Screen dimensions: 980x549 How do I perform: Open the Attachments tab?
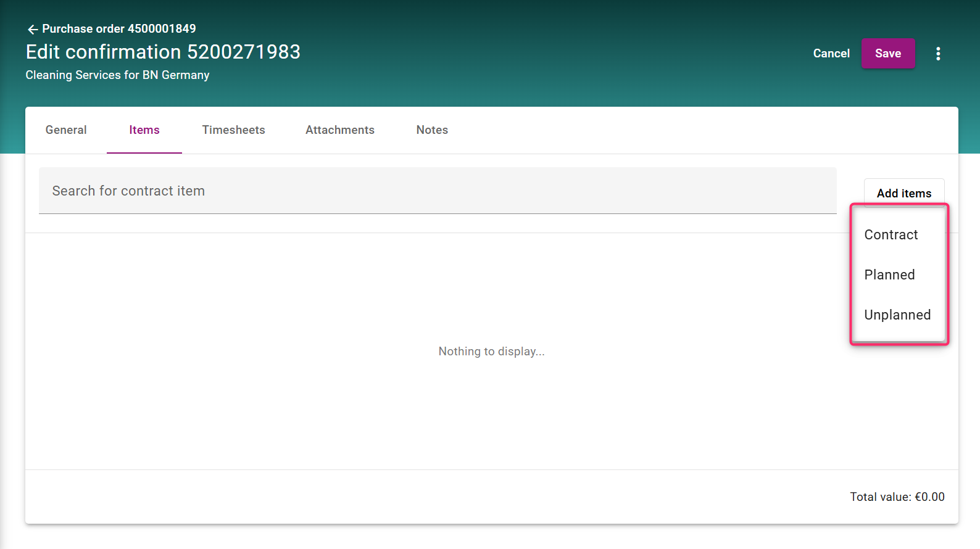click(339, 130)
